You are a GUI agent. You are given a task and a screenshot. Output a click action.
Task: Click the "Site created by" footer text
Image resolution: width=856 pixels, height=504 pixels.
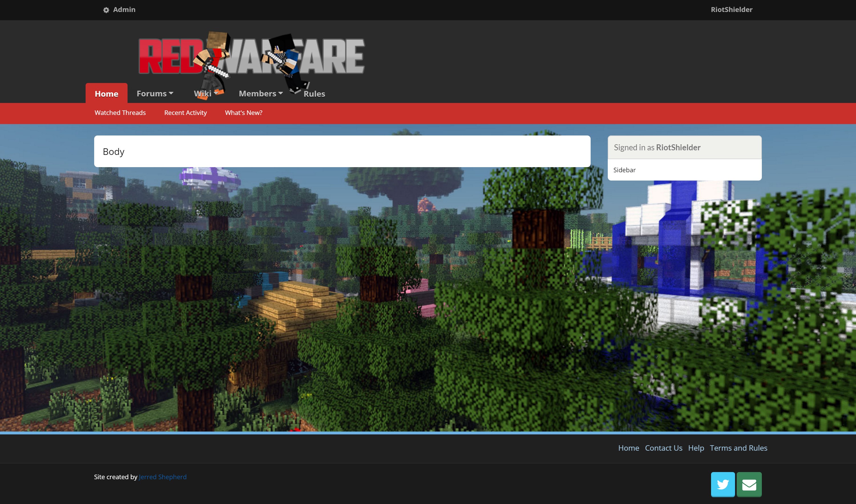(116, 477)
